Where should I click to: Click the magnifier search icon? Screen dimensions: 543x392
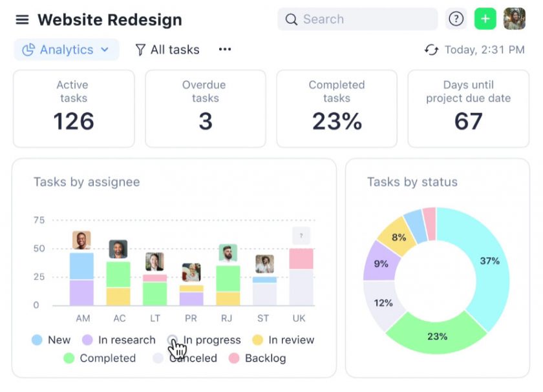coord(292,19)
